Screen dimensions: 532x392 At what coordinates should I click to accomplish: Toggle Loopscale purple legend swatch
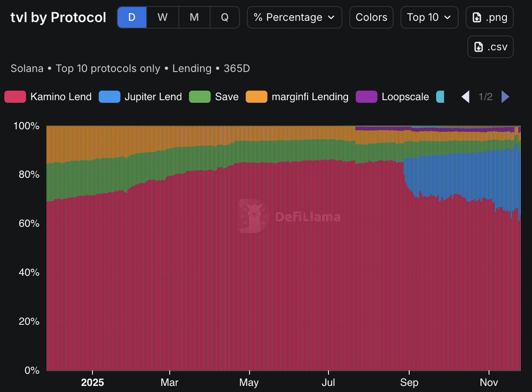366,97
